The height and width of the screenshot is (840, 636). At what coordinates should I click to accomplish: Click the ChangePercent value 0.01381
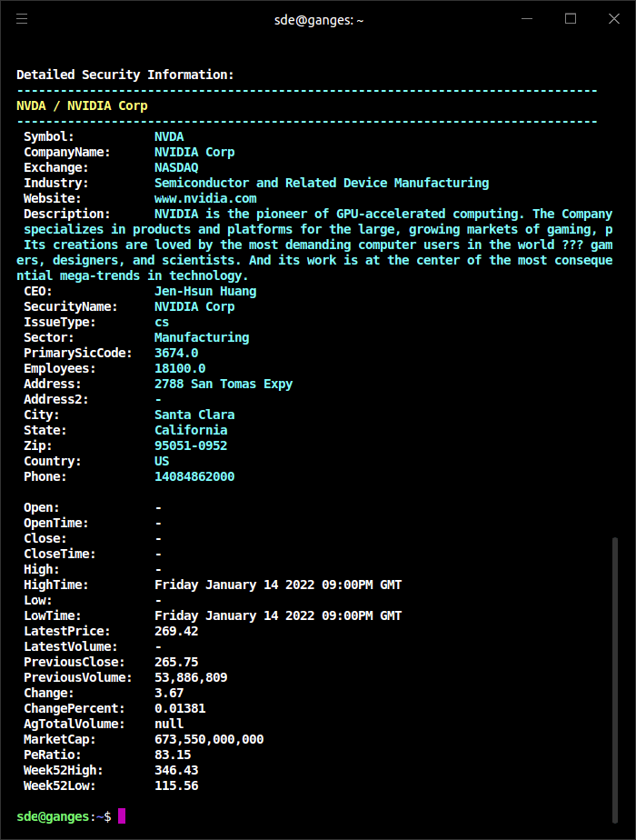[180, 709]
